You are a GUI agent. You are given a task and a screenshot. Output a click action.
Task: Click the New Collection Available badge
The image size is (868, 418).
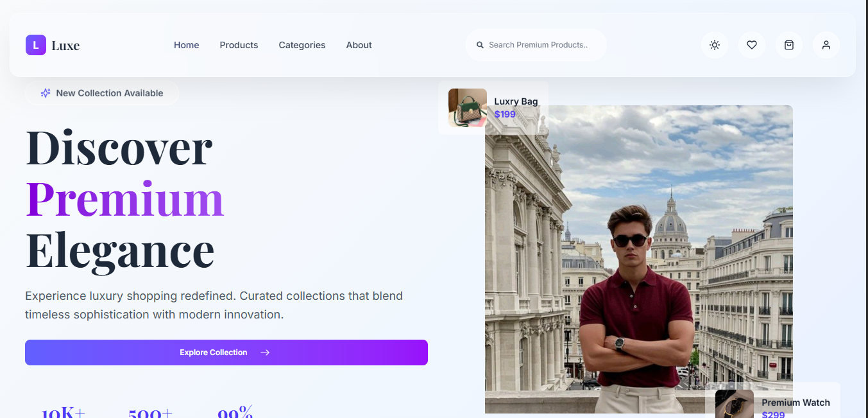coord(103,93)
